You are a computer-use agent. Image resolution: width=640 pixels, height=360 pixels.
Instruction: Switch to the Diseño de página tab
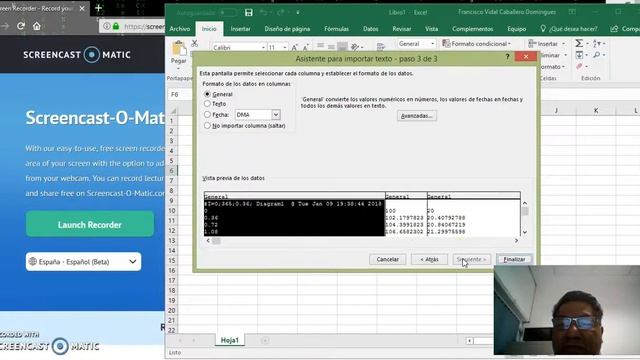point(287,29)
